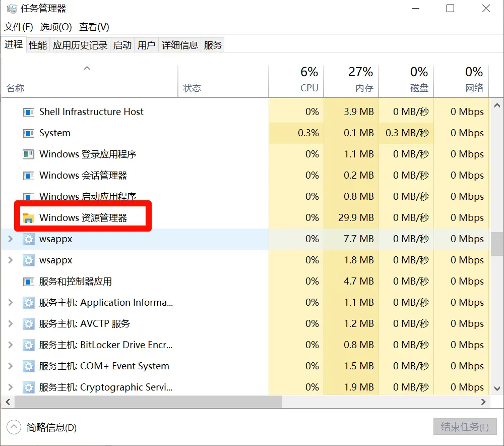Click the horizontal scrollbar thumb
This screenshot has height=446, width=504.
(x=148, y=402)
